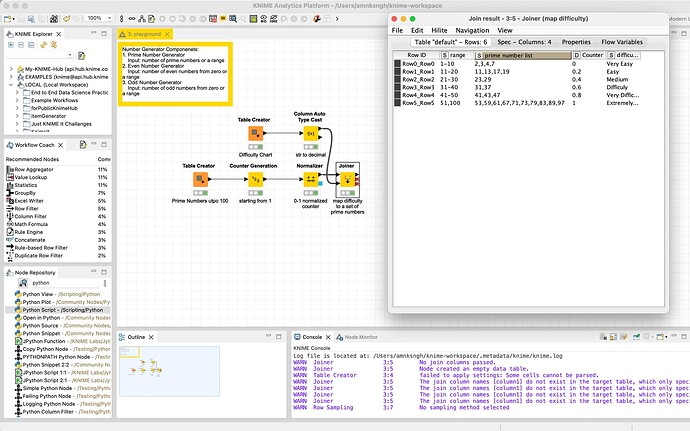Select the Column Auto Type Cast node
The image size is (690, 431).
coord(311,133)
